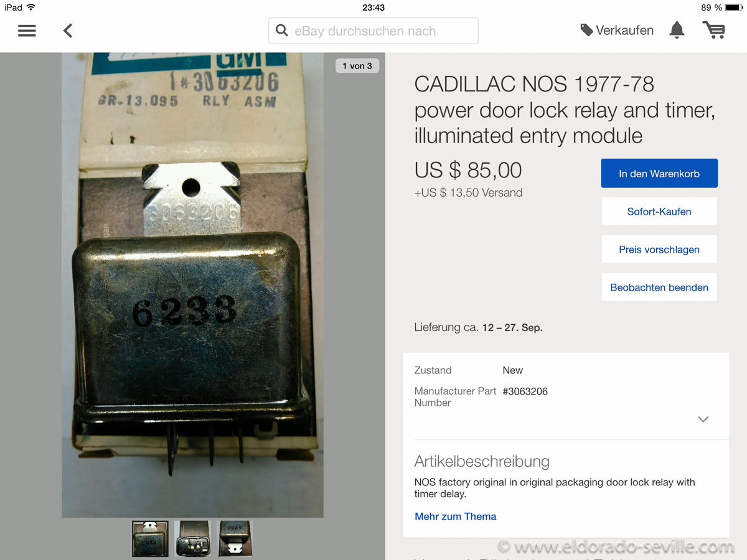Open the Mehr zum Thema link

456,516
